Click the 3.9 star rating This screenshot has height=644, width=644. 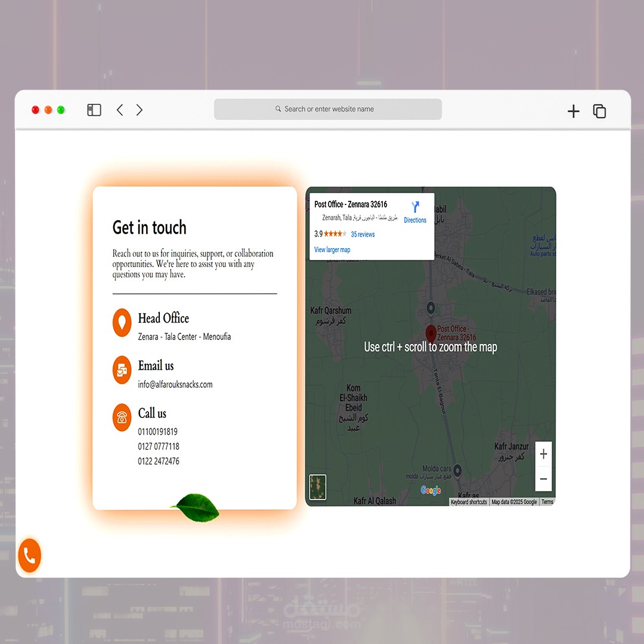[x=330, y=234]
